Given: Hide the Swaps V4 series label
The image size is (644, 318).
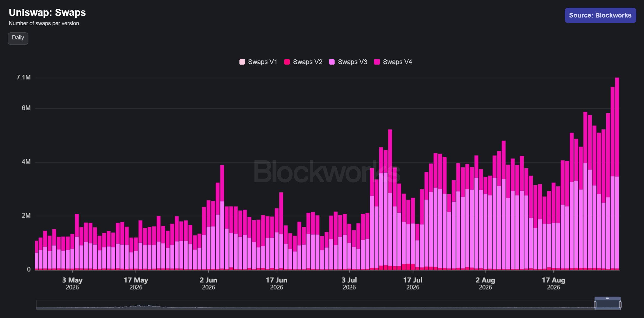Looking at the screenshot, I should pos(398,62).
